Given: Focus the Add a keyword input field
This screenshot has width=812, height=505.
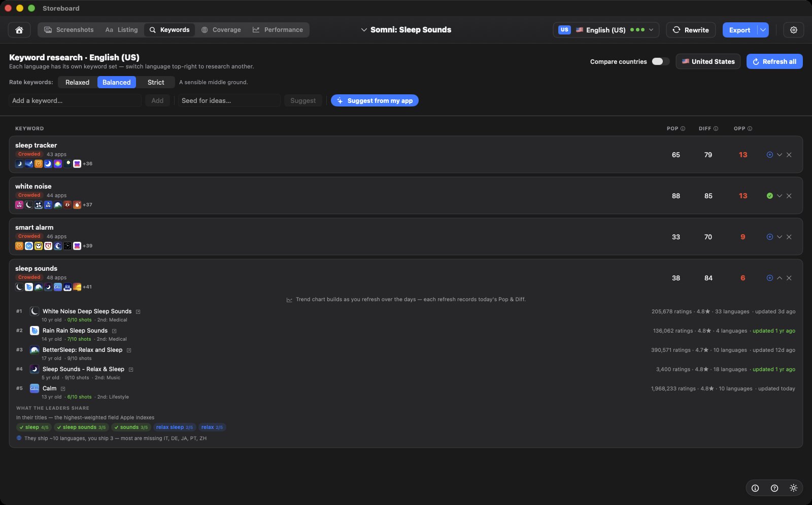Looking at the screenshot, I should pos(75,100).
